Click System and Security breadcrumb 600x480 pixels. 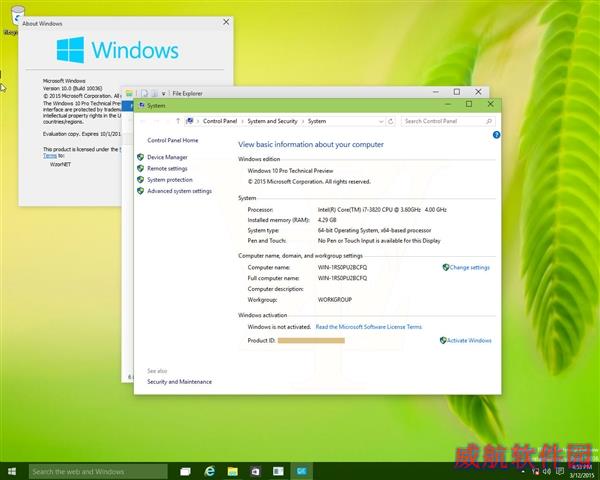pos(272,121)
